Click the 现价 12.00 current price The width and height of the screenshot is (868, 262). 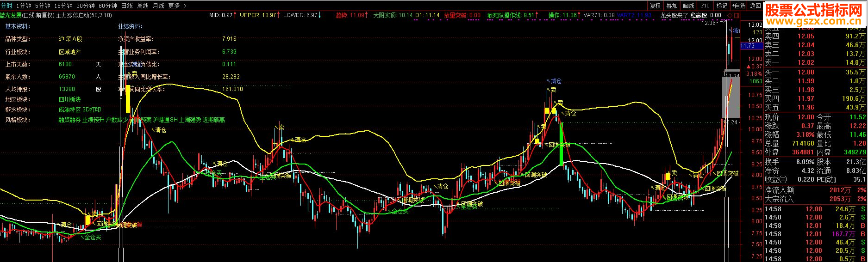coord(806,117)
